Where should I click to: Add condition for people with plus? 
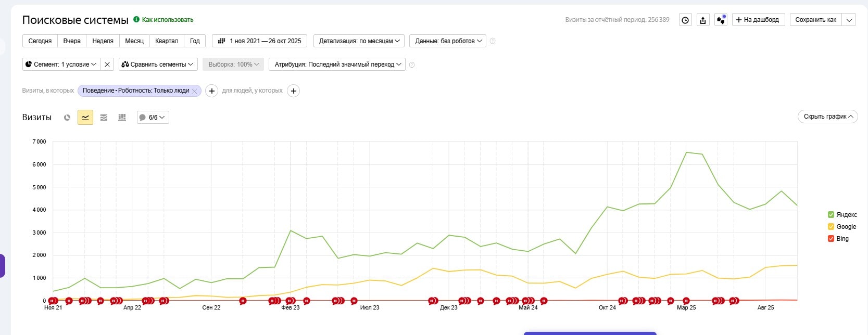294,91
